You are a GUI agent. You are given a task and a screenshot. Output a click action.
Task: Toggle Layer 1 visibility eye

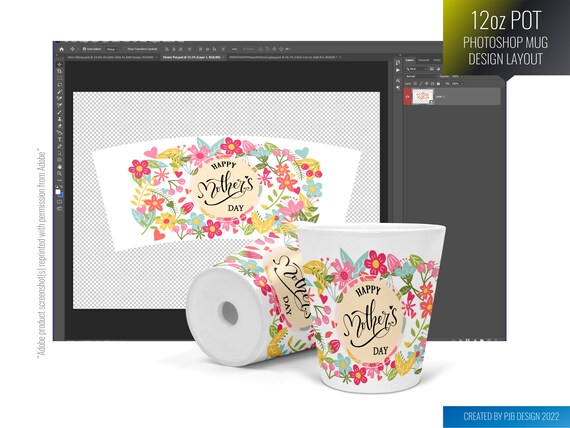(408, 97)
